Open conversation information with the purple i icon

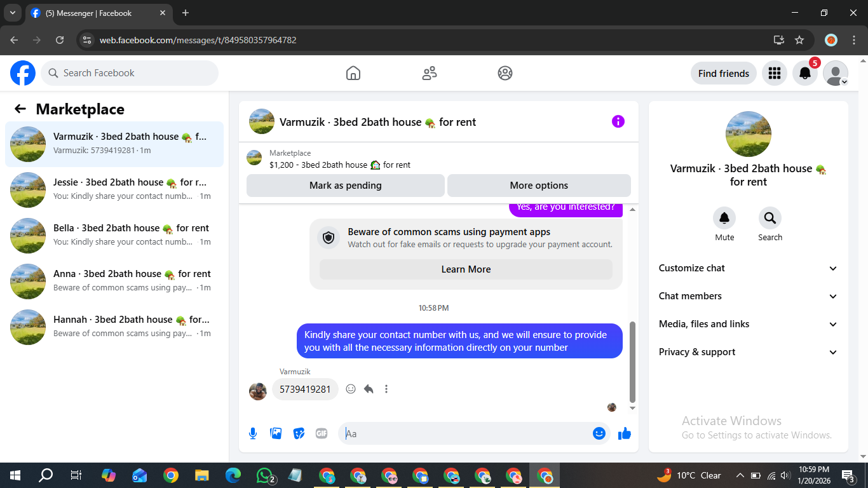pyautogui.click(x=618, y=121)
